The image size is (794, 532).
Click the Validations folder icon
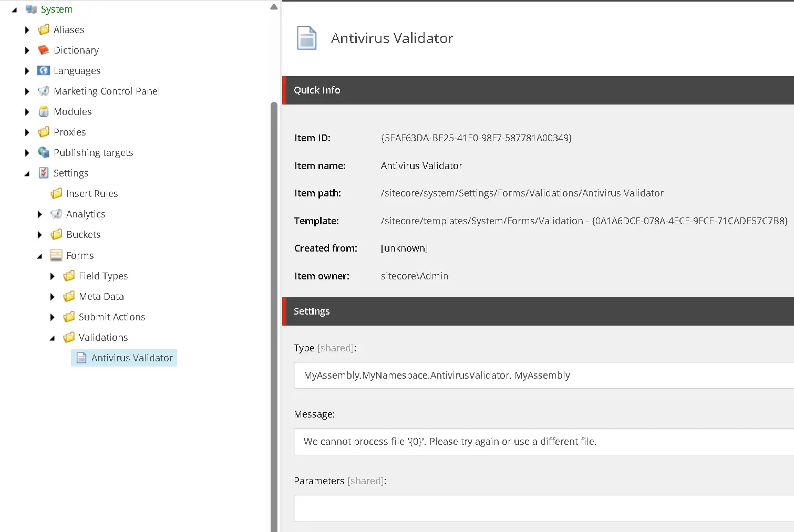click(x=69, y=338)
